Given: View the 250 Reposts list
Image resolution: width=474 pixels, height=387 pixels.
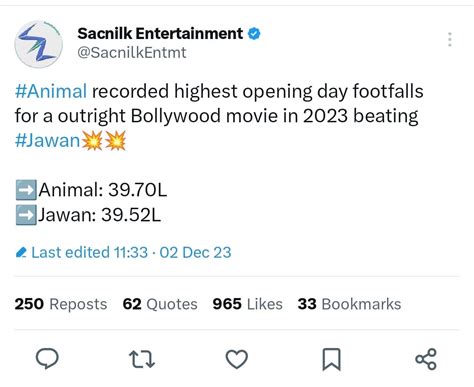Looking at the screenshot, I should point(61,304).
